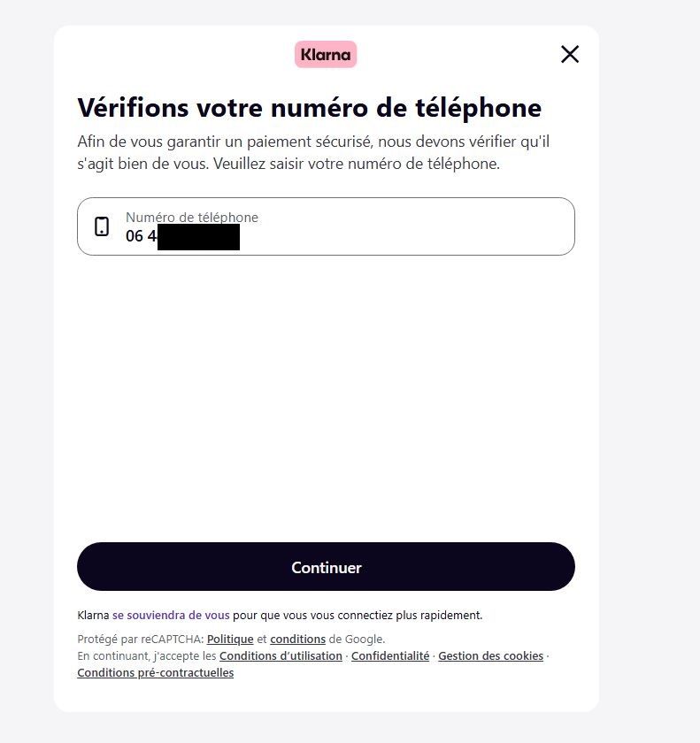Click the phone icon in number field
This screenshot has width=700, height=743.
coord(102,226)
